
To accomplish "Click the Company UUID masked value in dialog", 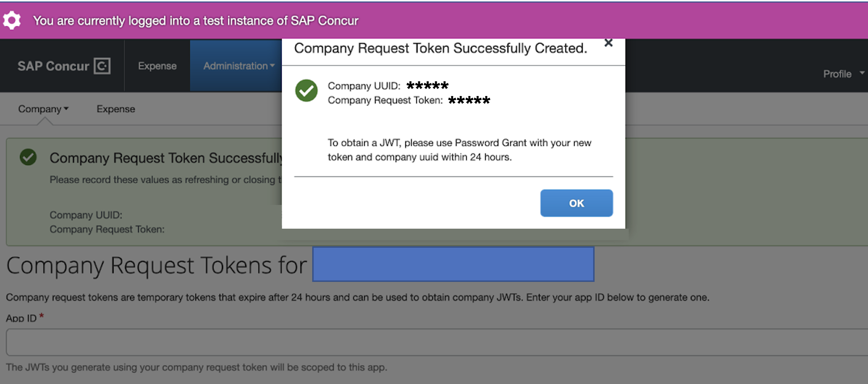I will [x=427, y=86].
